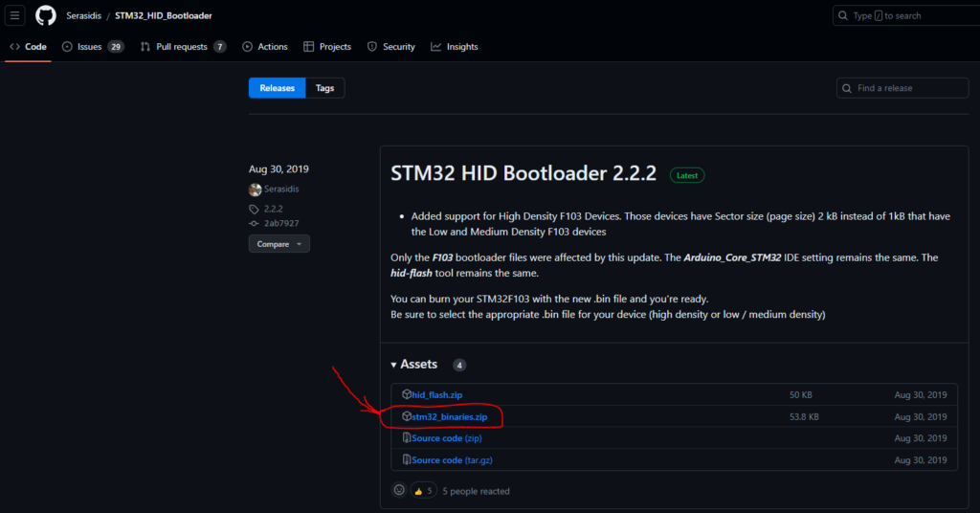
Task: Click the magnifier icon in Find a release
Action: point(847,88)
